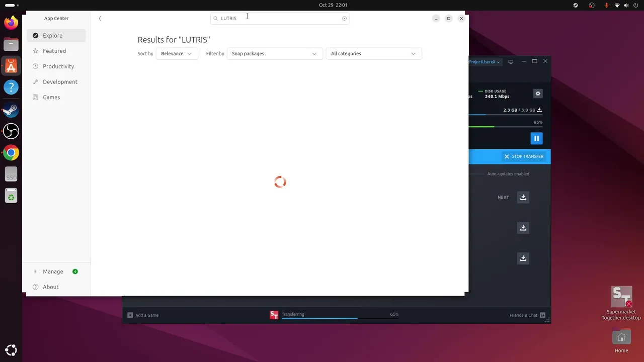
Task: Open OBS Studio from the dock
Action: point(11,131)
